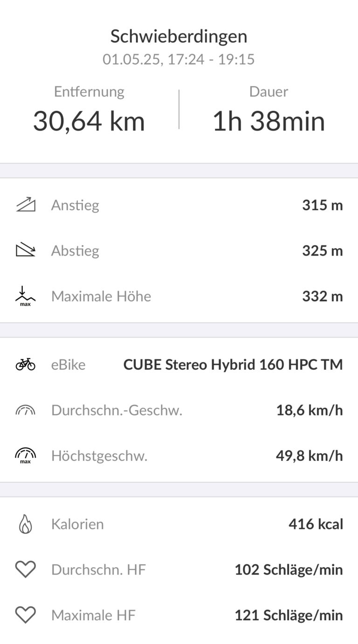Open the Schwieberdingen ride title
The image size is (358, 644).
pos(179,36)
